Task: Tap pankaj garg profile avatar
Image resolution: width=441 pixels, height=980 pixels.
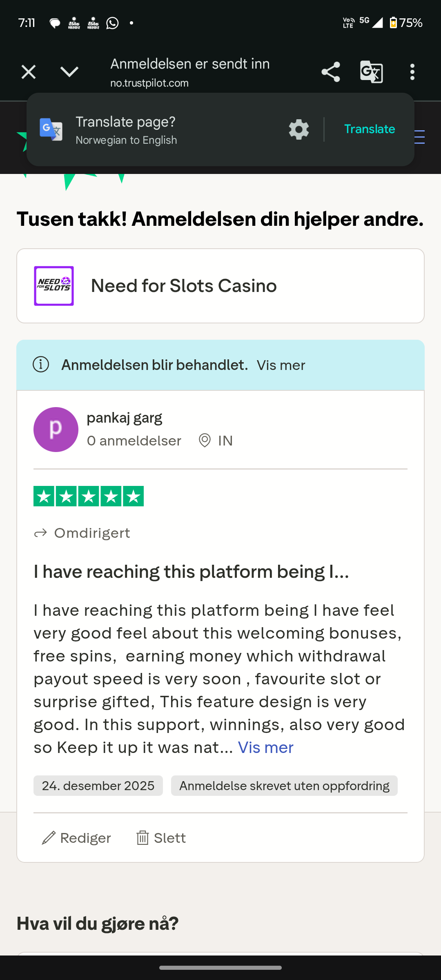Action: tap(56, 430)
